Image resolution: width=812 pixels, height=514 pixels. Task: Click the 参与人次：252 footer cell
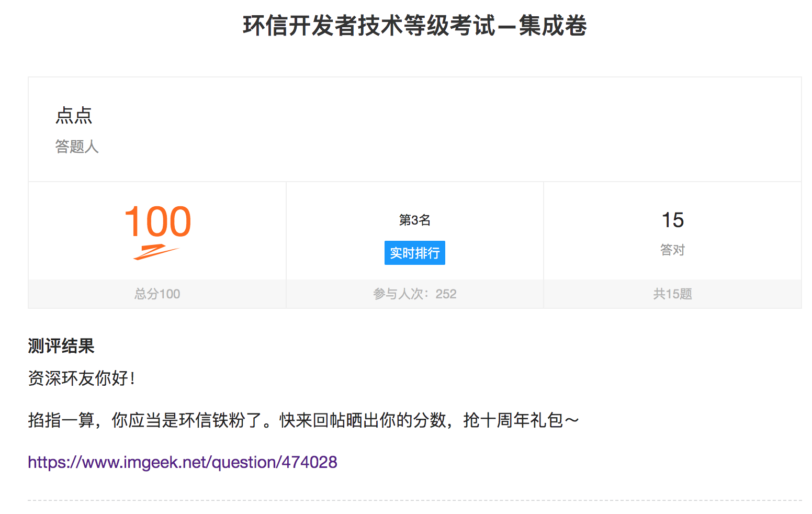coord(415,294)
